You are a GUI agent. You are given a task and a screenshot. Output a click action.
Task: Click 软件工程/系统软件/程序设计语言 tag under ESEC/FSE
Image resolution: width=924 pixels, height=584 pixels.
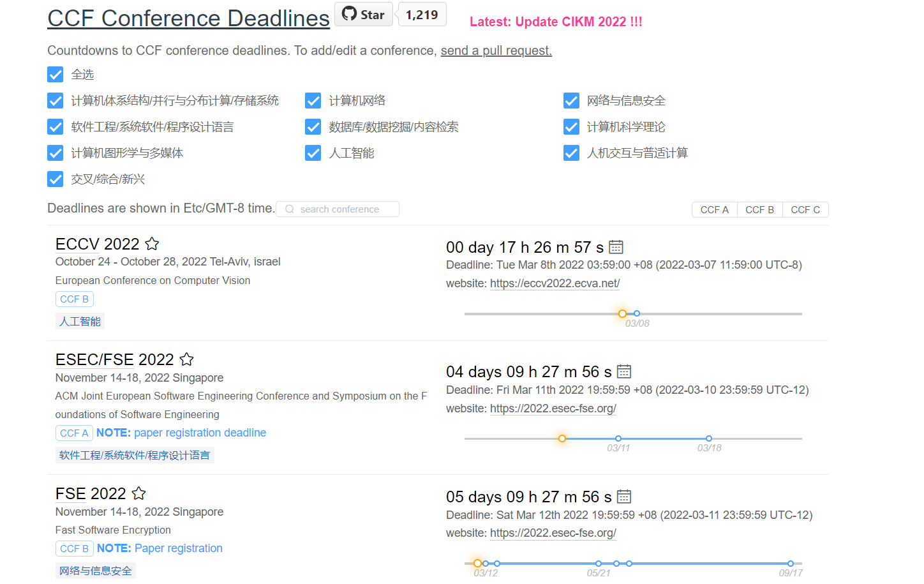click(135, 456)
